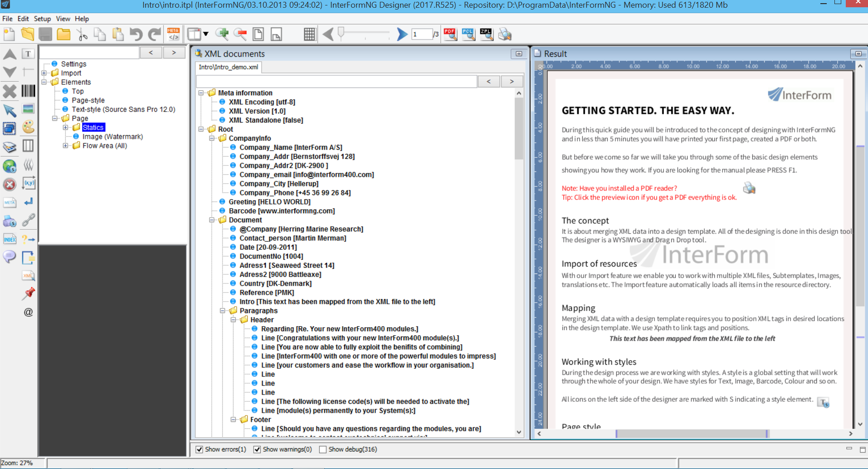Open the view layout dropdown arrow
This screenshot has height=469, width=868.
pyautogui.click(x=206, y=34)
